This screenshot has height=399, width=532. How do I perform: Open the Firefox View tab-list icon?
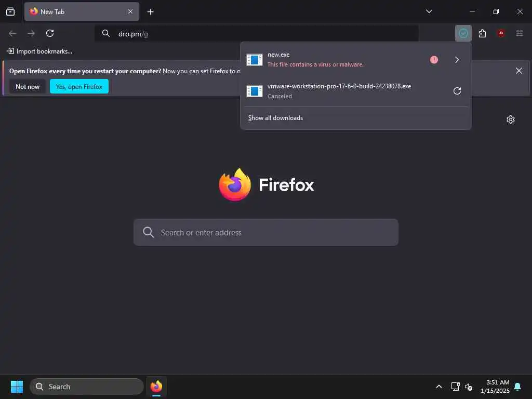(x=10, y=11)
